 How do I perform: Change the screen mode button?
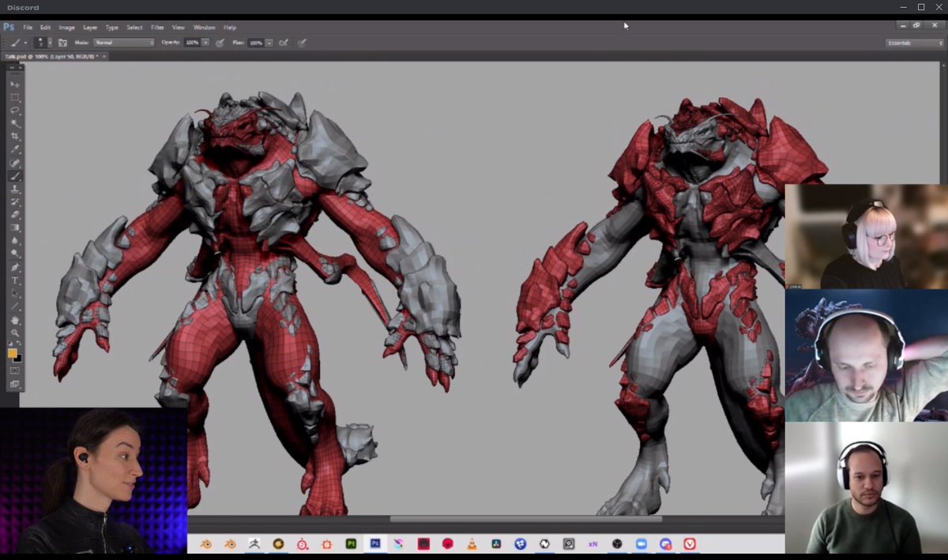[15, 384]
